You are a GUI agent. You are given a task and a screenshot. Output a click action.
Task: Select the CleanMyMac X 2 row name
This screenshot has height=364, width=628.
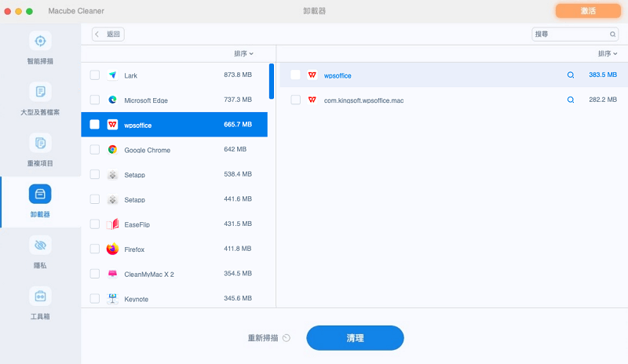click(x=149, y=275)
